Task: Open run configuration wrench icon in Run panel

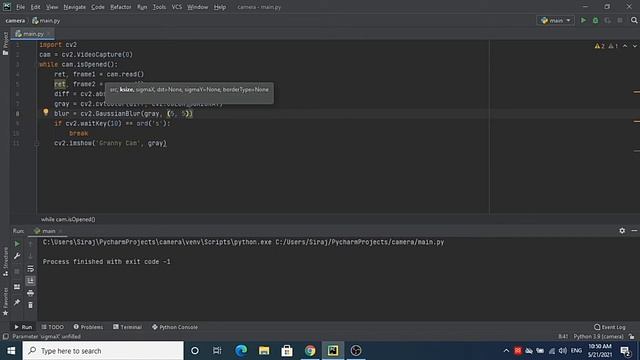Action: click(17, 256)
